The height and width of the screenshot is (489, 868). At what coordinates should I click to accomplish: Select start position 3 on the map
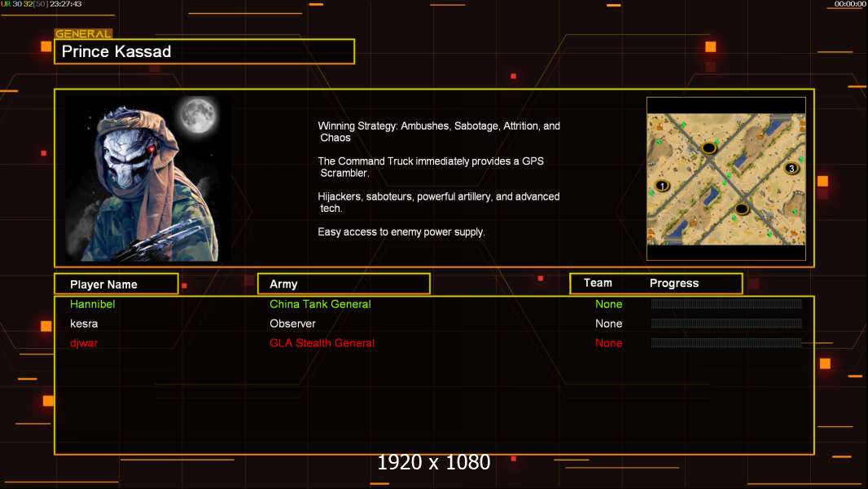pyautogui.click(x=791, y=169)
